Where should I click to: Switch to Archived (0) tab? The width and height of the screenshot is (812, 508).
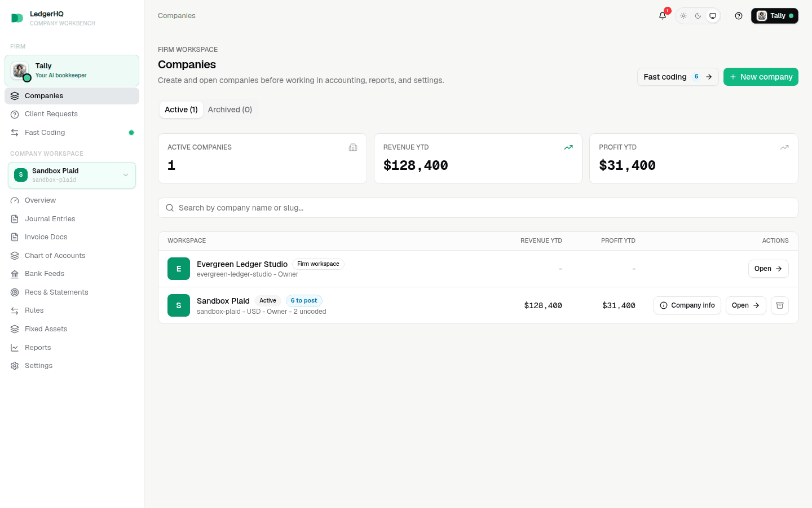(230, 110)
